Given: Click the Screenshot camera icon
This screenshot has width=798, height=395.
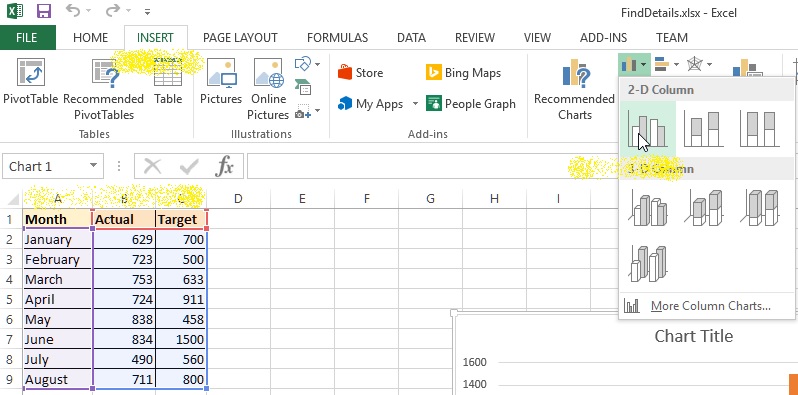Looking at the screenshot, I should click(303, 111).
